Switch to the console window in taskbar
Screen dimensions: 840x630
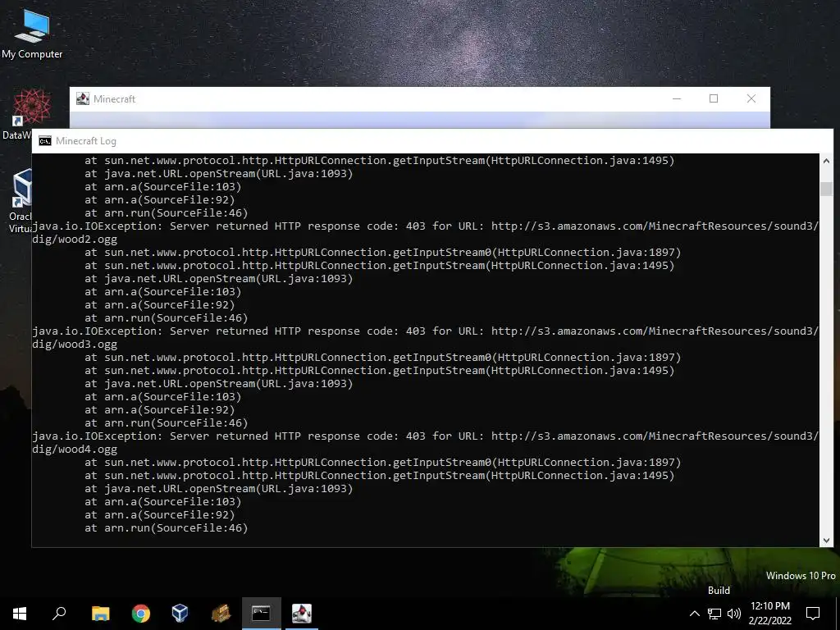click(x=261, y=614)
